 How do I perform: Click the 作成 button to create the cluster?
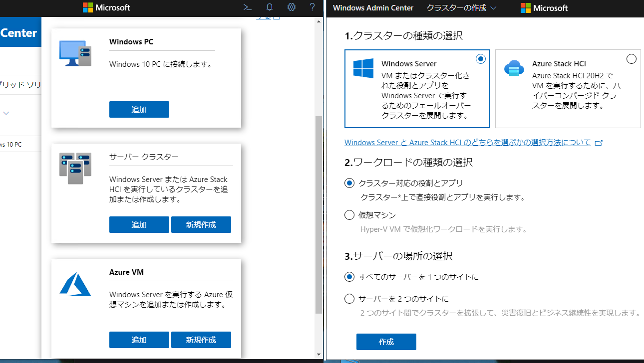click(x=386, y=342)
